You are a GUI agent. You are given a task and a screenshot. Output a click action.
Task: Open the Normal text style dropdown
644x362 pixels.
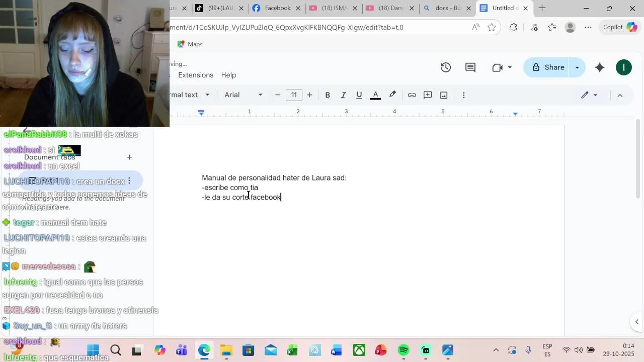coord(190,95)
